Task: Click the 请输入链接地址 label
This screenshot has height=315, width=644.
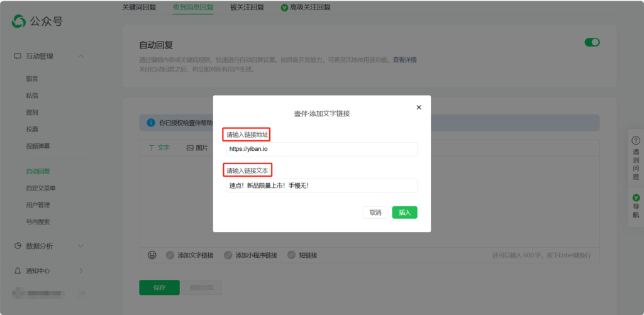Action: 247,135
